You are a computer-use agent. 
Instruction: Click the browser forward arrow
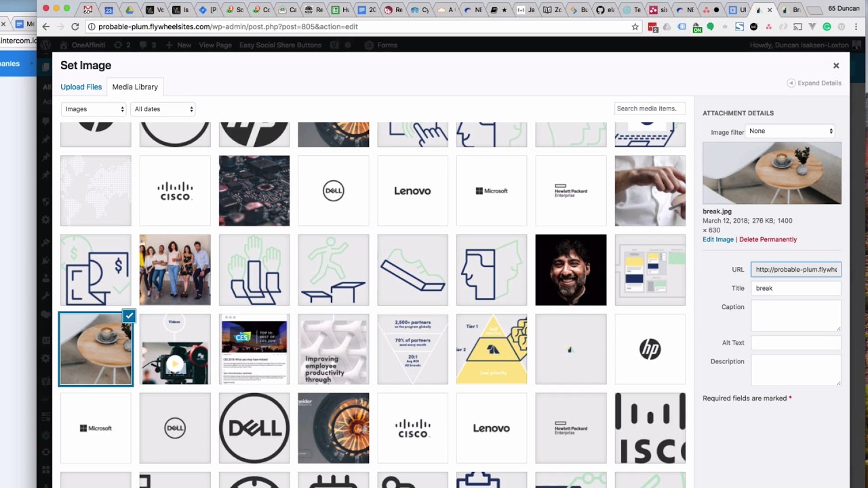pyautogui.click(x=60, y=26)
